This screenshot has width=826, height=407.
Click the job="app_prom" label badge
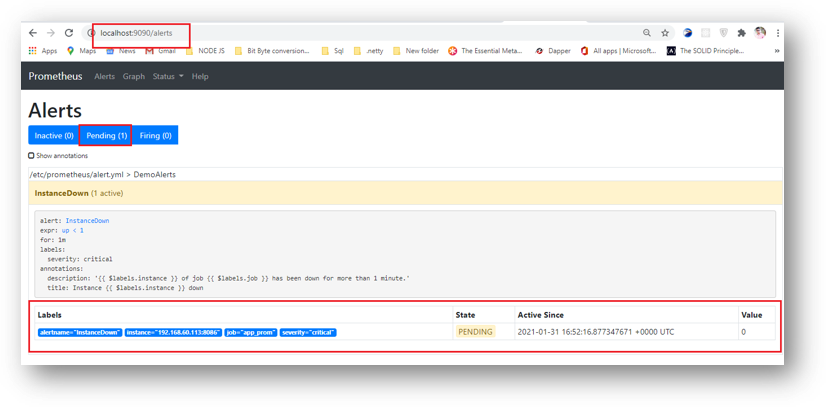pyautogui.click(x=251, y=332)
